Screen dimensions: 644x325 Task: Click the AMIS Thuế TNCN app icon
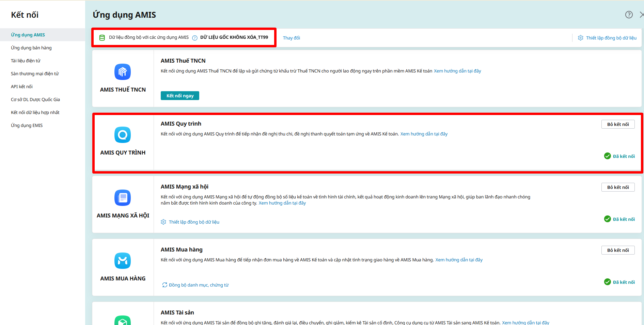pyautogui.click(x=123, y=72)
